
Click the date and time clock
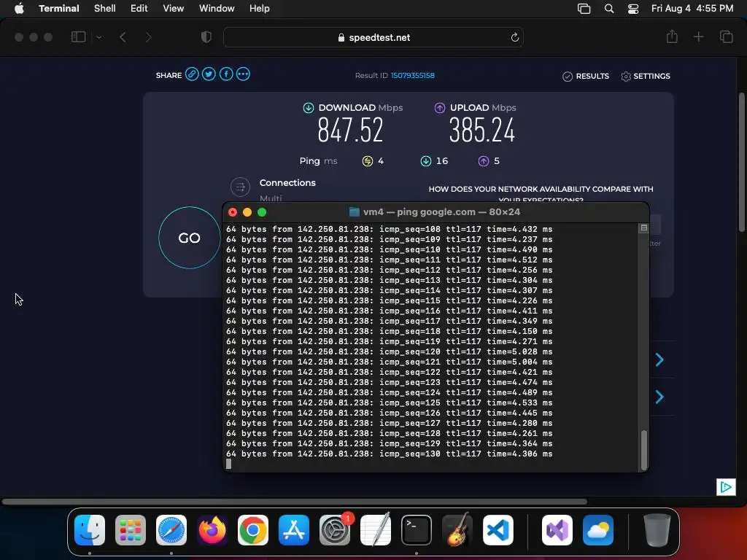[692, 8]
